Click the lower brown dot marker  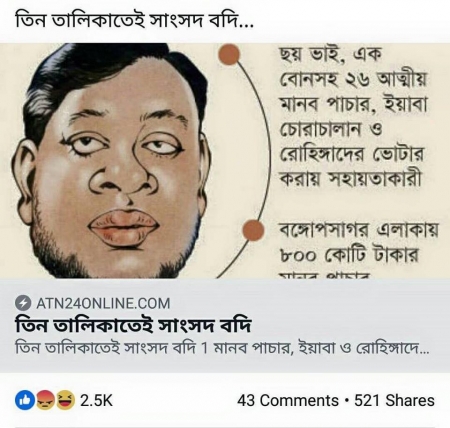click(x=253, y=230)
